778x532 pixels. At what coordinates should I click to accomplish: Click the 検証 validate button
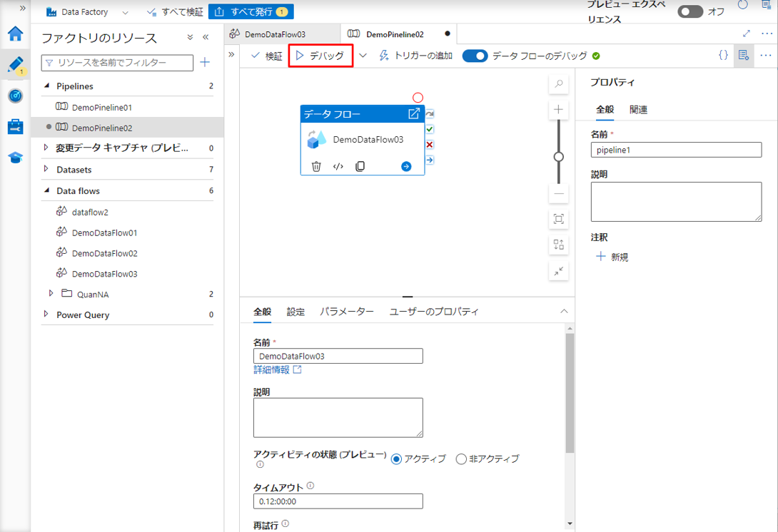266,56
